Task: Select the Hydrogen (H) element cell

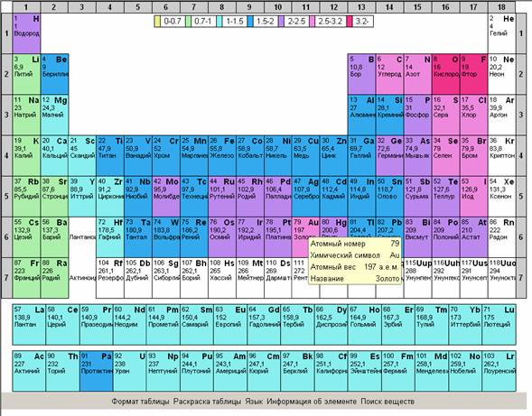Action: pos(26,33)
